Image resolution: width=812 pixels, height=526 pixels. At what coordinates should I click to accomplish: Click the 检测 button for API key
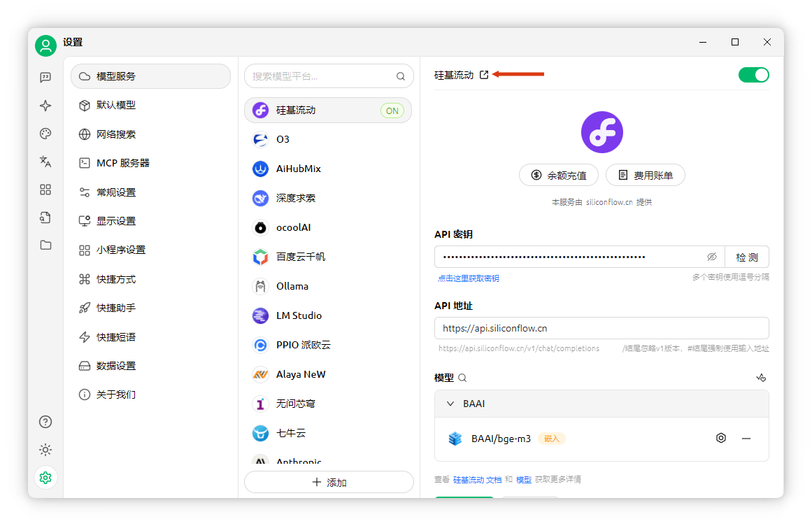pos(747,257)
